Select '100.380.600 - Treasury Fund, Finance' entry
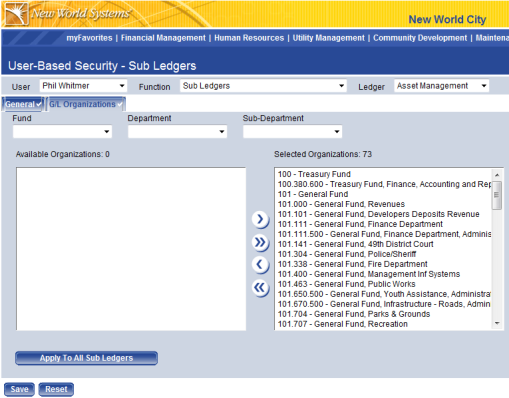Viewport: 509px width, 398px height. tap(383, 184)
